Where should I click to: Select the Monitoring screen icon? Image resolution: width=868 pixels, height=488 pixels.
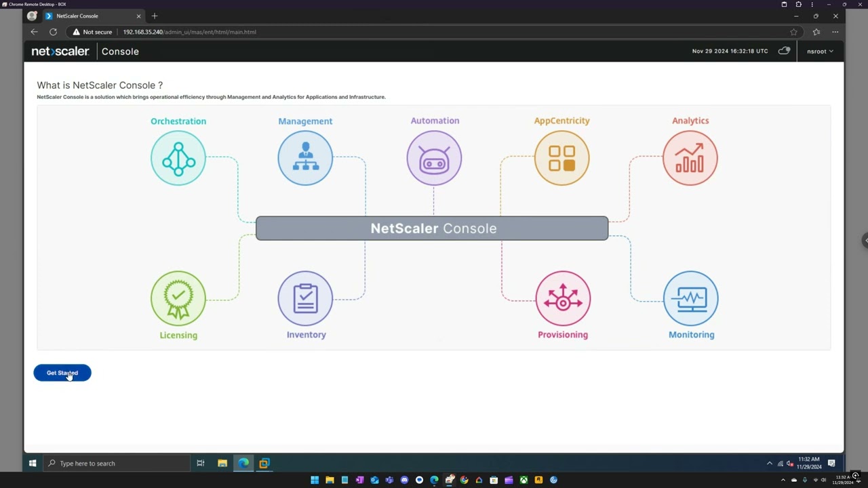690,298
